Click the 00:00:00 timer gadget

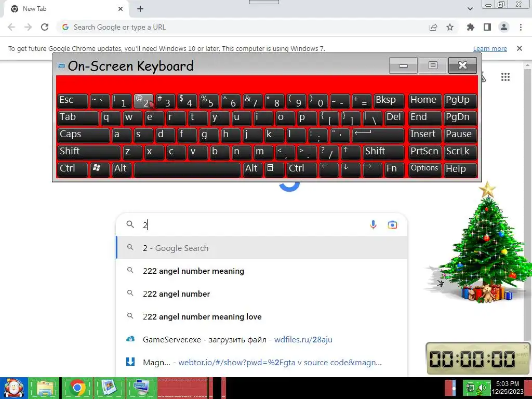pos(478,358)
